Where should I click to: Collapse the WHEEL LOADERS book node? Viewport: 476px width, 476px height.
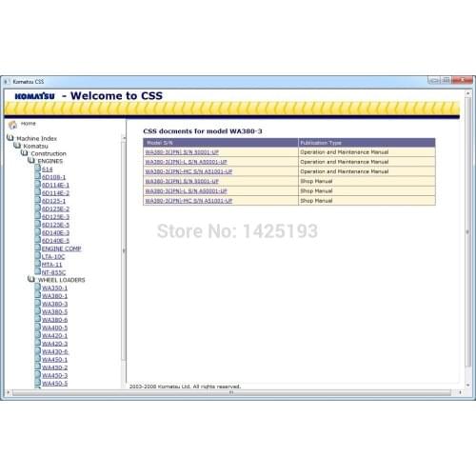(x=31, y=279)
